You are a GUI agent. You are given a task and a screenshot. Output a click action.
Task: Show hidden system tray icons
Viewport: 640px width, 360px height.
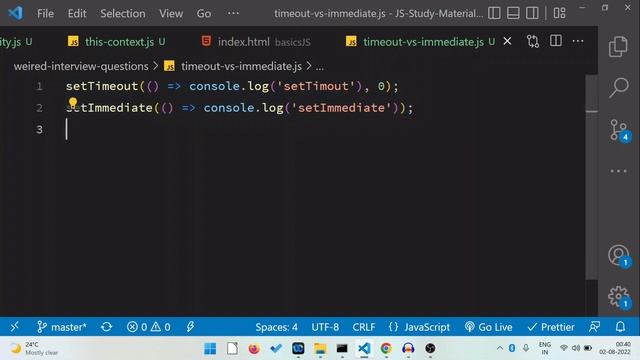pyautogui.click(x=500, y=348)
